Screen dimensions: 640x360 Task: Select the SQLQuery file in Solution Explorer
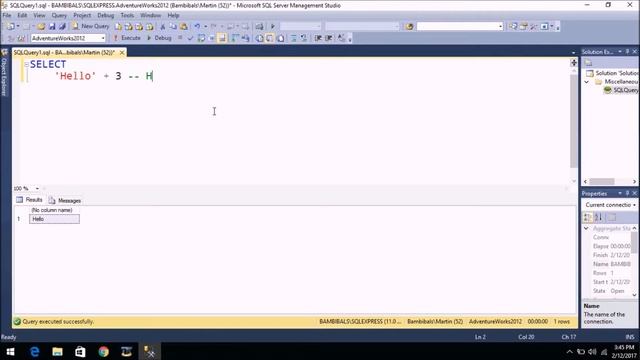pyautogui.click(x=621, y=90)
